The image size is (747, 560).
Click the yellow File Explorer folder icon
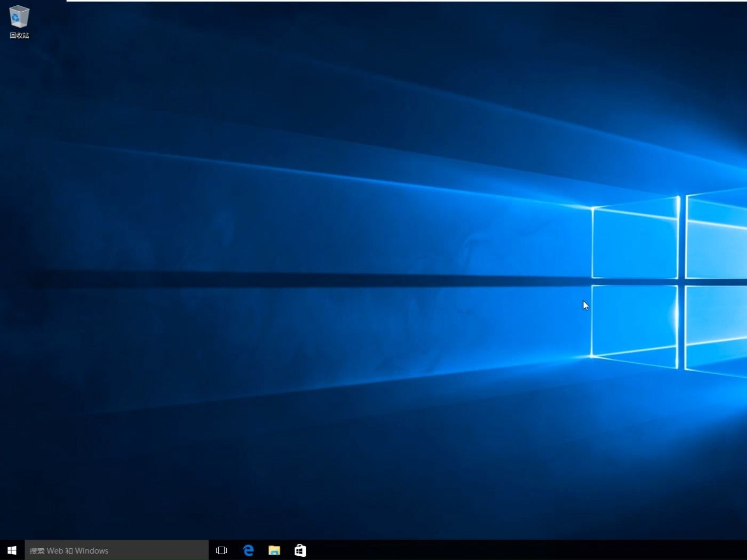pyautogui.click(x=274, y=550)
